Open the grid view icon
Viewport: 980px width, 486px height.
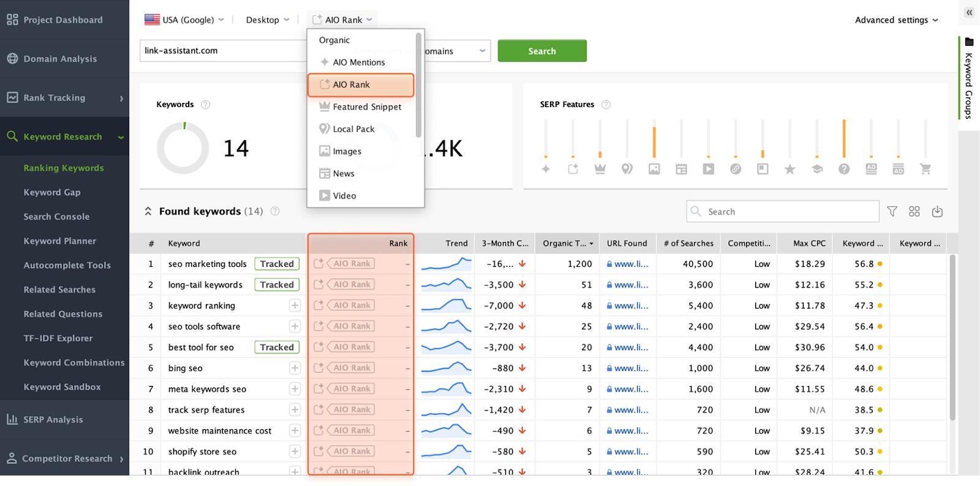tap(914, 211)
